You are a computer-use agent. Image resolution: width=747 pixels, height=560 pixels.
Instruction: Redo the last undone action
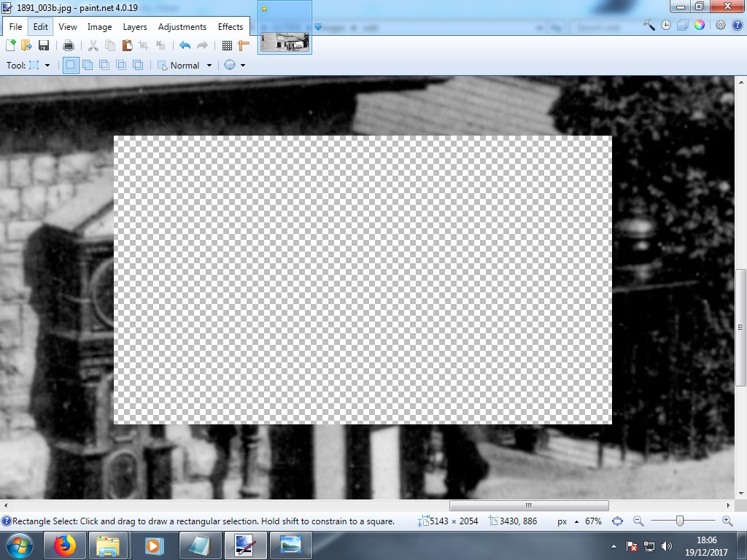click(201, 44)
